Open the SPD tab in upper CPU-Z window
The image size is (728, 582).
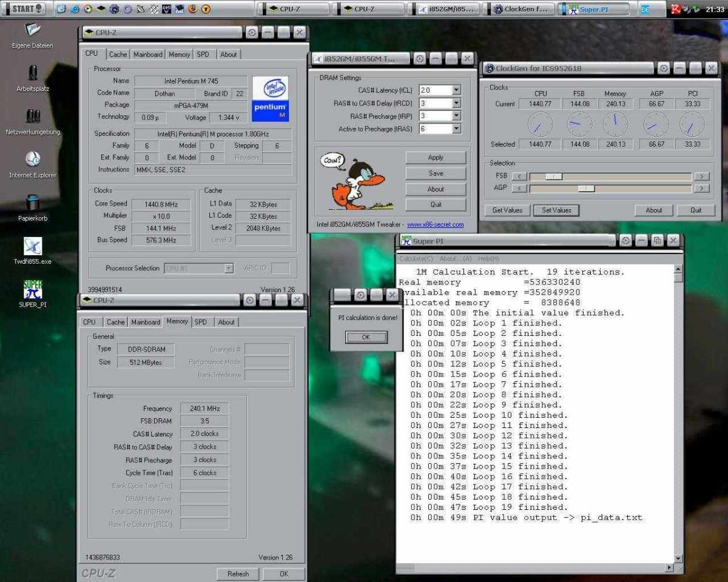[203, 55]
